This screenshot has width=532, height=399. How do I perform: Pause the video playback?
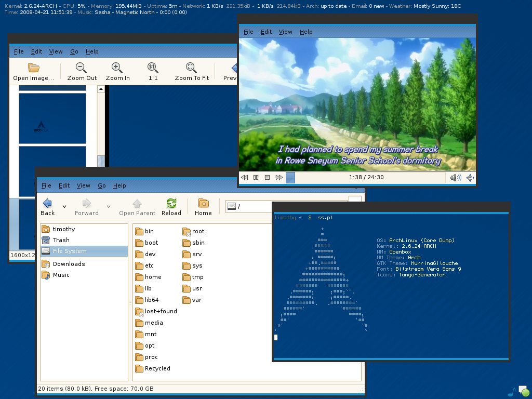click(256, 178)
